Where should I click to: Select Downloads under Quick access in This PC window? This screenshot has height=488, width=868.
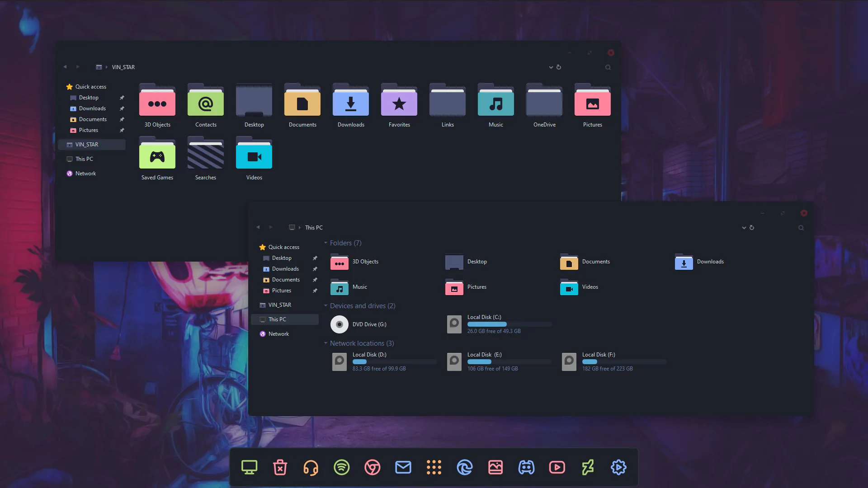coord(285,269)
